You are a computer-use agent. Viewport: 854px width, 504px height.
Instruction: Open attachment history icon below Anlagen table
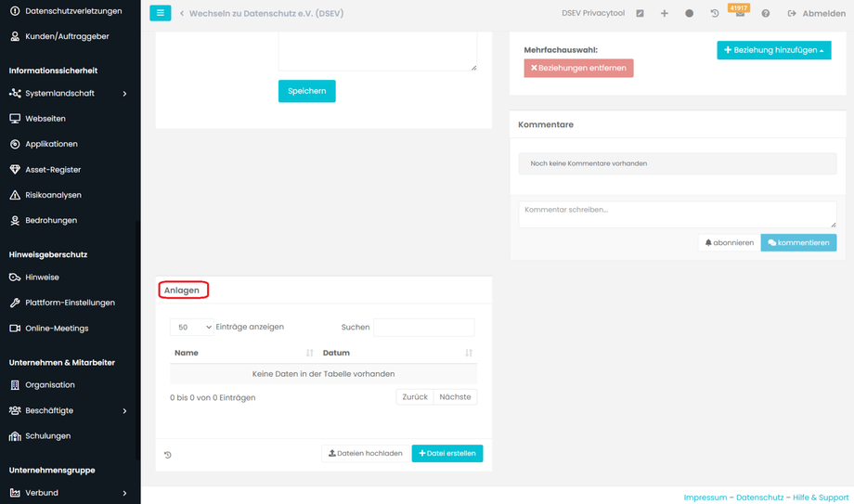[168, 455]
